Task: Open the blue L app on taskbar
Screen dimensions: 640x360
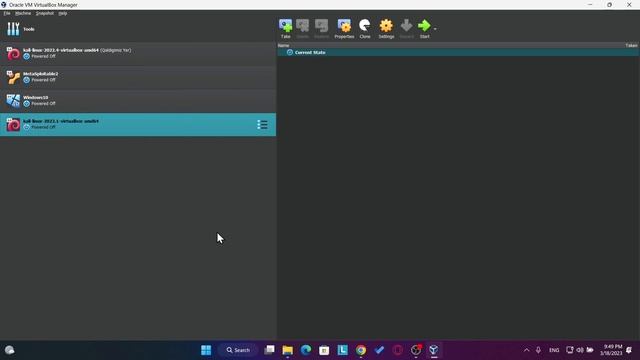Action: tap(342, 350)
